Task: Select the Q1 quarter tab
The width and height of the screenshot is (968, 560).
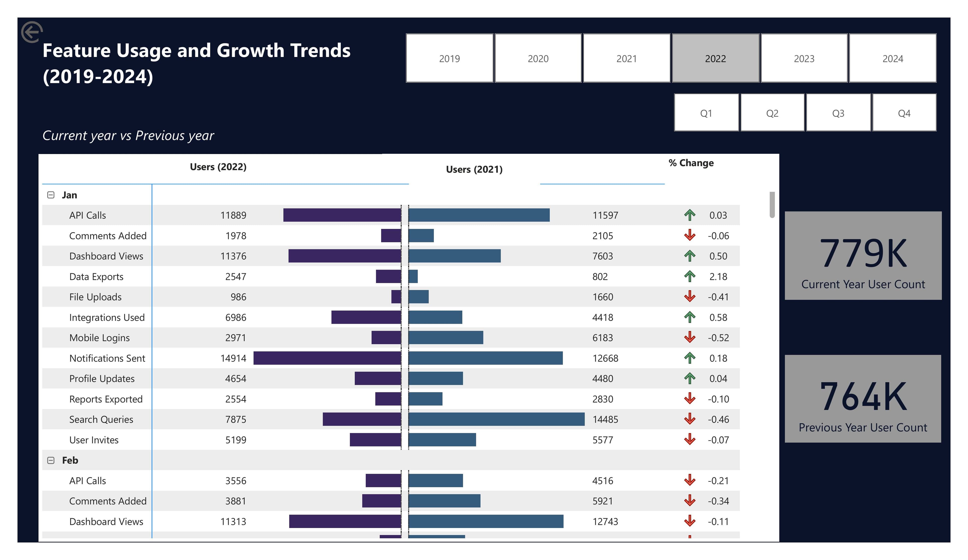Action: tap(706, 113)
